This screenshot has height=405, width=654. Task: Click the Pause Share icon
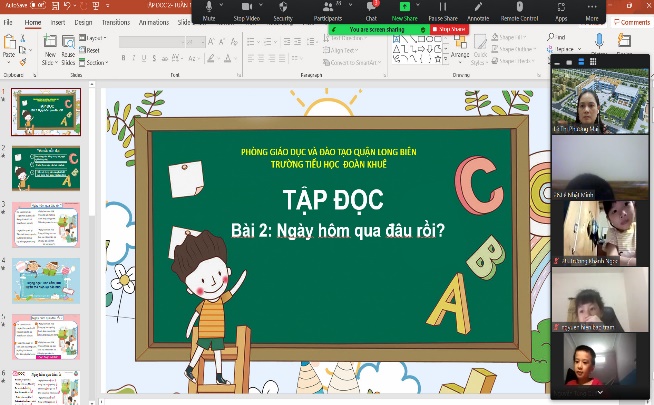pos(443,8)
